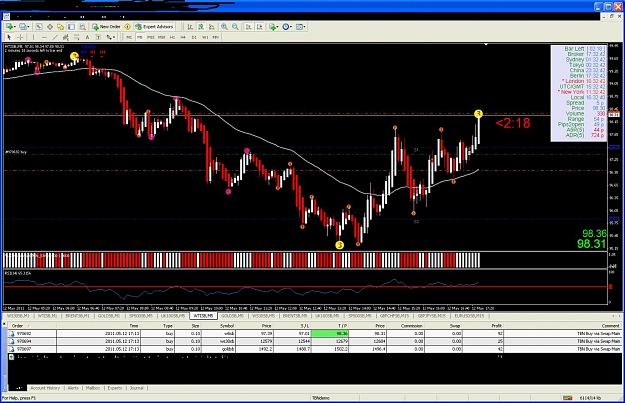Open the GBPCHFSB,M15 chart tab

pos(395,316)
